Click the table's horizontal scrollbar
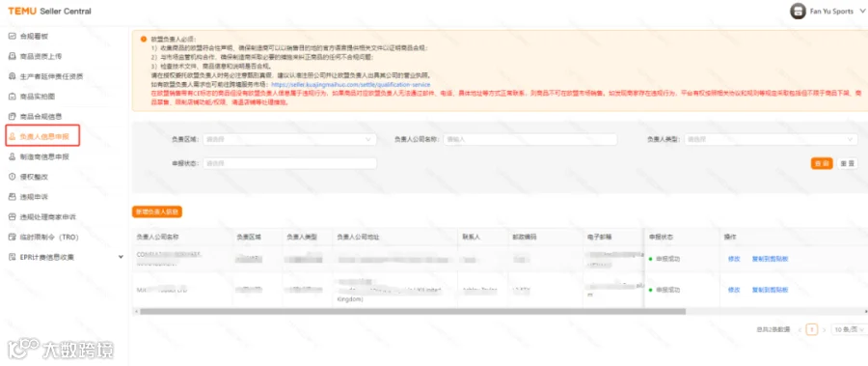Image resolution: width=868 pixels, height=366 pixels. 413,311
